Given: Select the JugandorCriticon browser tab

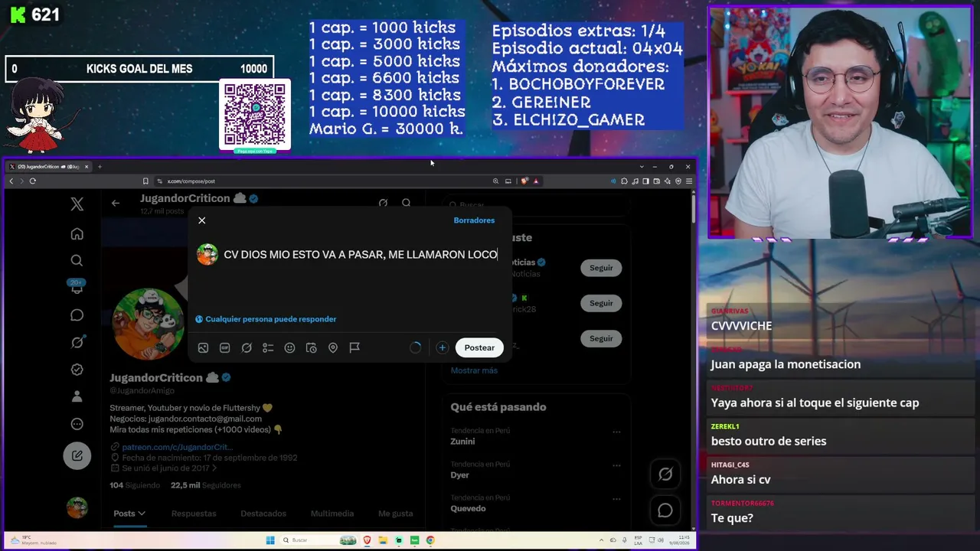Looking at the screenshot, I should pos(49,167).
